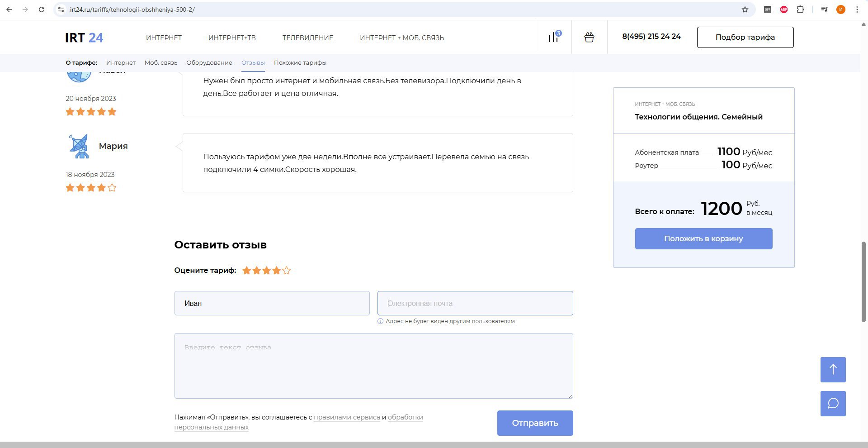Click the OFF extension icon
The image size is (868, 448).
768,10
